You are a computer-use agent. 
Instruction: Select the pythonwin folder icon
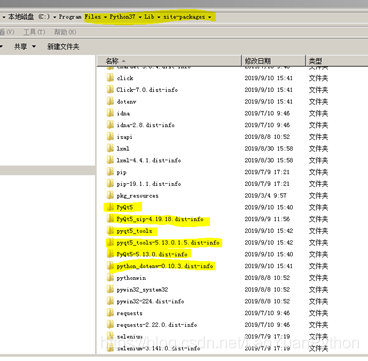110,278
